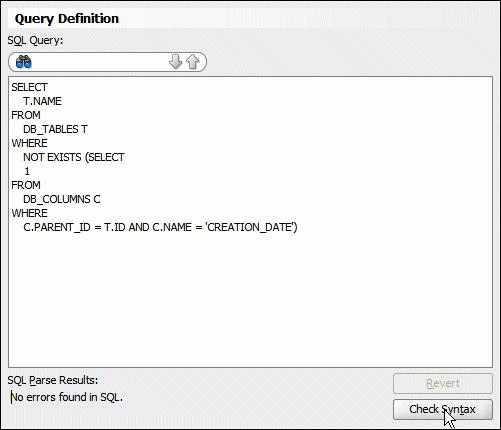The image size is (501, 430).
Task: Click the Check Syntax button
Action: coord(443,409)
